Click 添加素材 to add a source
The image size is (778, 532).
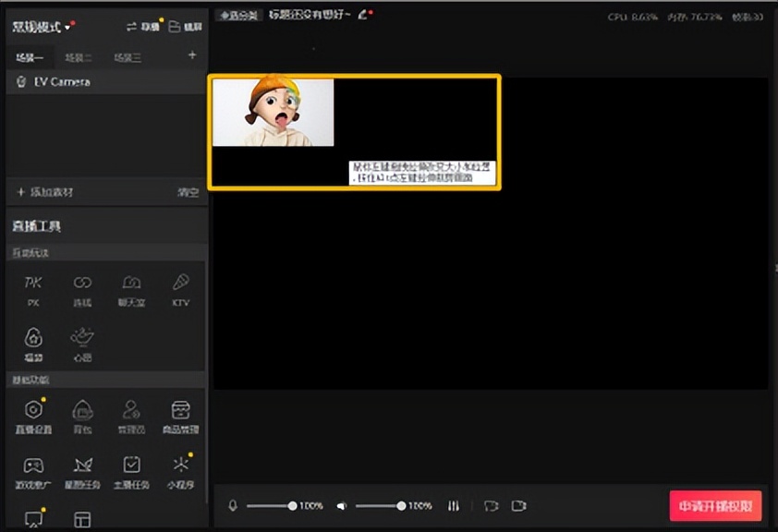(44, 192)
